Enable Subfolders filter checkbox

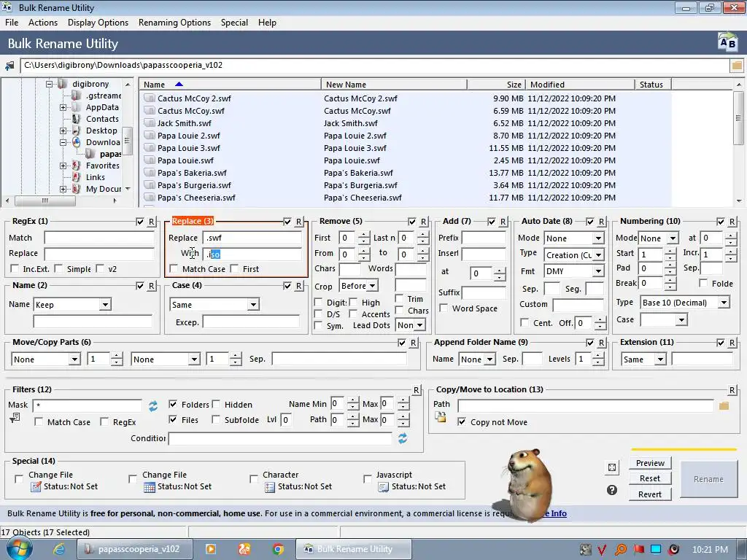[216, 419]
